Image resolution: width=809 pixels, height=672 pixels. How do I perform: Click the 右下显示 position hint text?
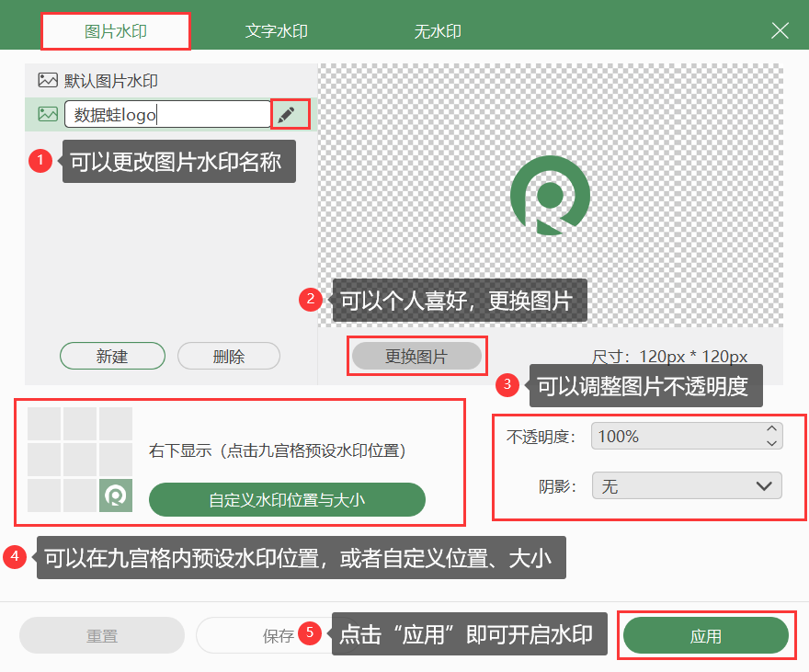click(278, 450)
